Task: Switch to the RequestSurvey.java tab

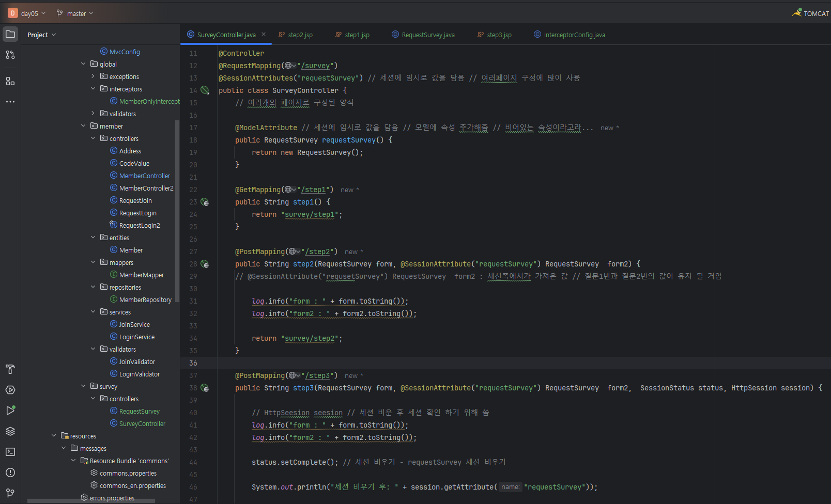Action: (x=423, y=35)
